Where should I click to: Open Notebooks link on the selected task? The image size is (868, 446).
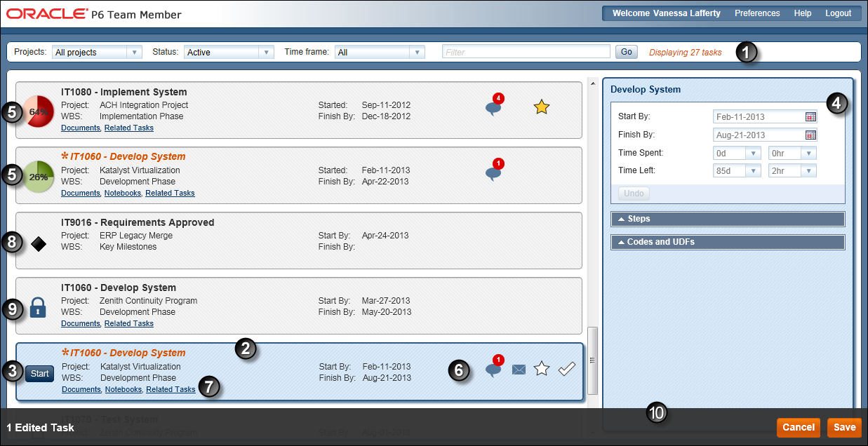pyautogui.click(x=123, y=389)
